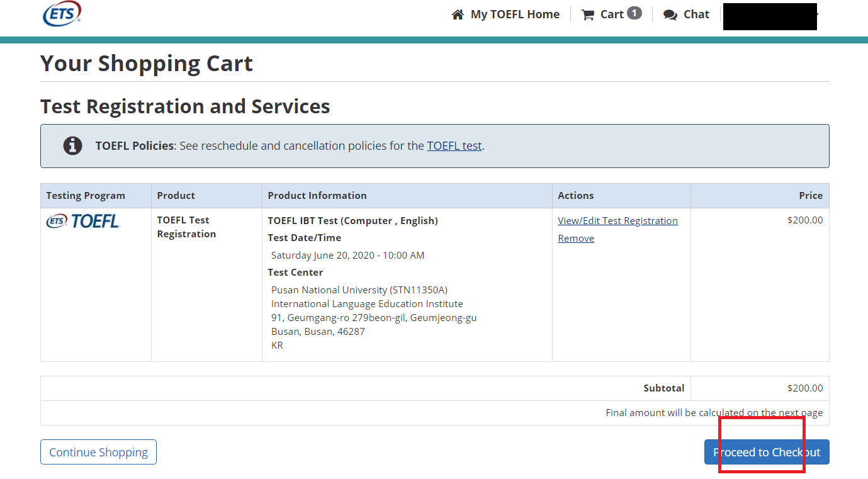This screenshot has height=479, width=868.
Task: Open View/Edit Test Registration
Action: tap(618, 220)
